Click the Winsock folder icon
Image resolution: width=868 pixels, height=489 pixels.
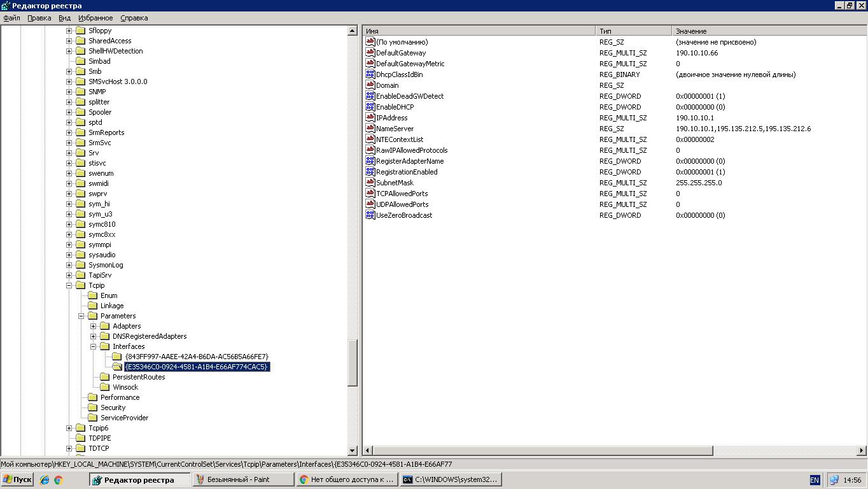point(105,387)
